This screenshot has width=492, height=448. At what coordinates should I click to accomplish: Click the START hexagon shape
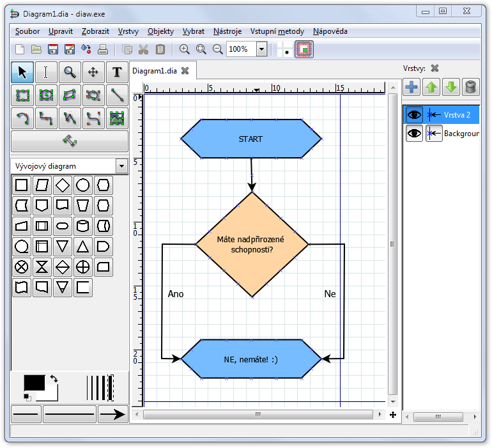click(x=250, y=139)
